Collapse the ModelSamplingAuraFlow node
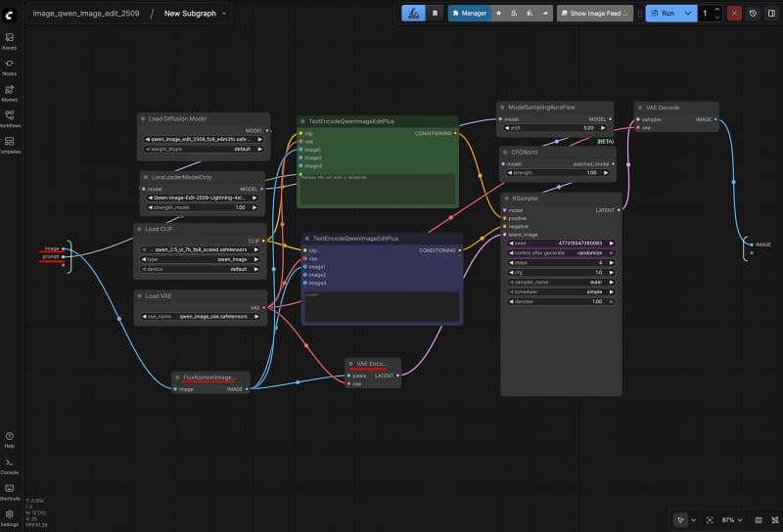The height and width of the screenshot is (532, 783). (x=502, y=108)
